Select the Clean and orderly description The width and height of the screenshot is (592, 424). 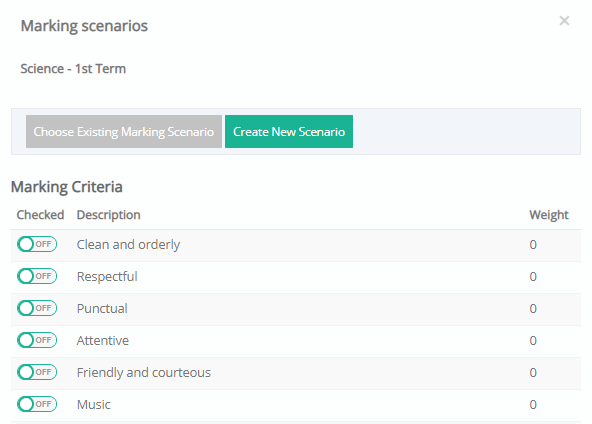click(x=128, y=245)
